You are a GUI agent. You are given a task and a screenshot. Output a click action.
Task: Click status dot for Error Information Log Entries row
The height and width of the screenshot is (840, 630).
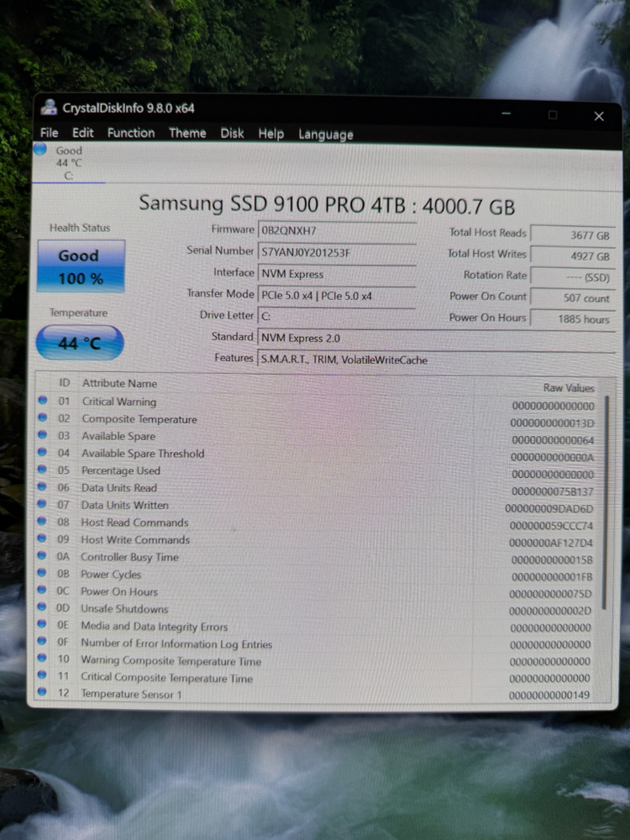42,641
